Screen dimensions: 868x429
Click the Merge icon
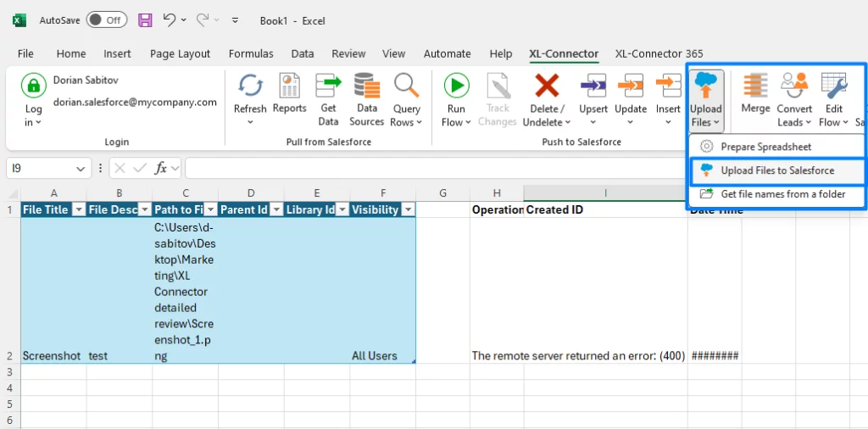[x=755, y=86]
